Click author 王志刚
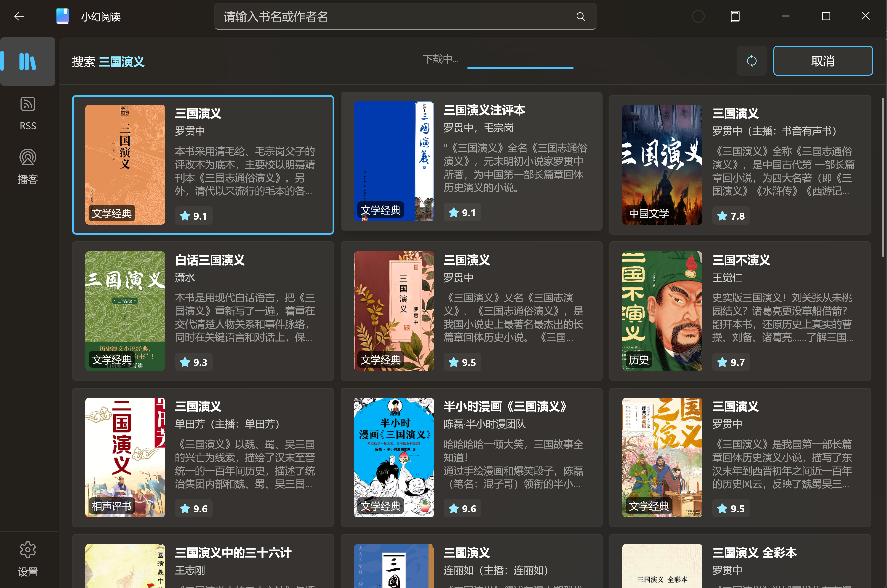The image size is (887, 588). (190, 570)
